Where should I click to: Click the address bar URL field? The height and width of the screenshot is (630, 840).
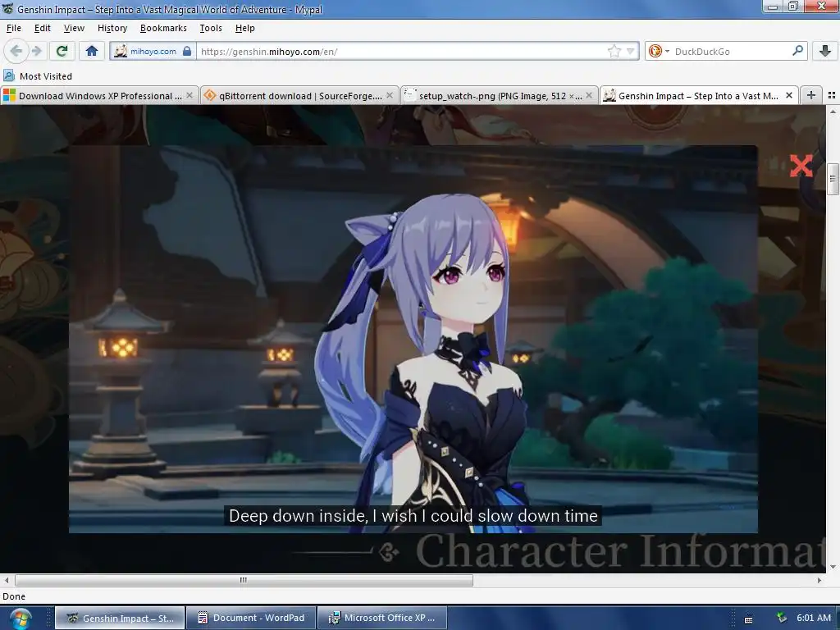[402, 52]
